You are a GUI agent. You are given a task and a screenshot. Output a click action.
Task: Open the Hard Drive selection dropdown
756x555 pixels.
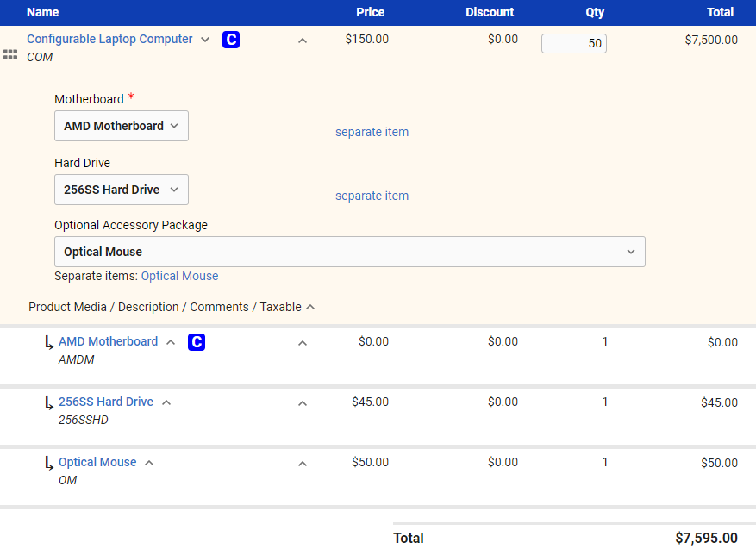[121, 190]
